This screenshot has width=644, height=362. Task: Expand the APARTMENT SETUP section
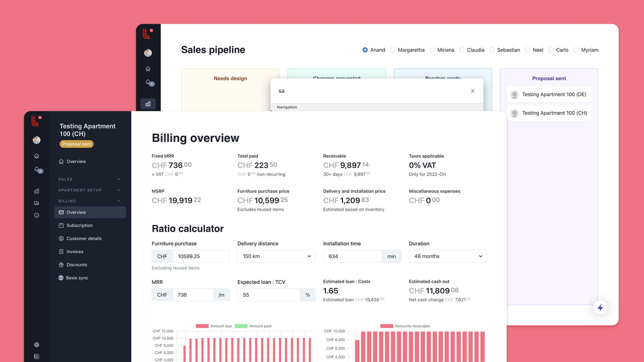tap(89, 190)
